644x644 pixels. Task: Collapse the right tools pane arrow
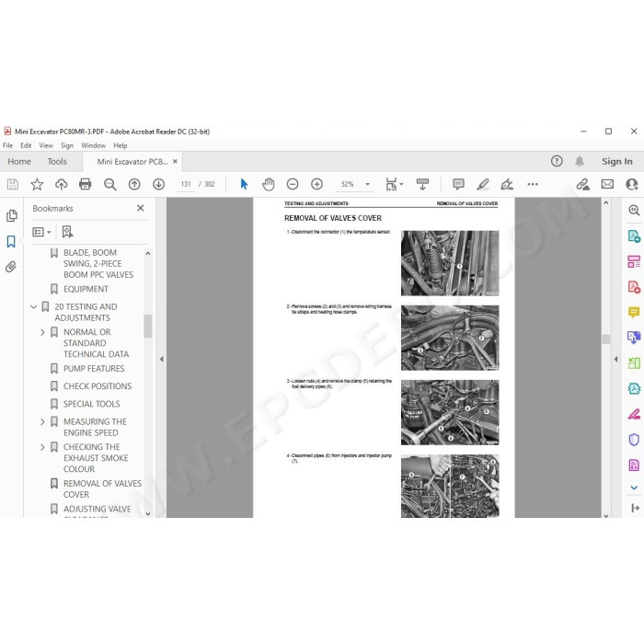click(615, 359)
